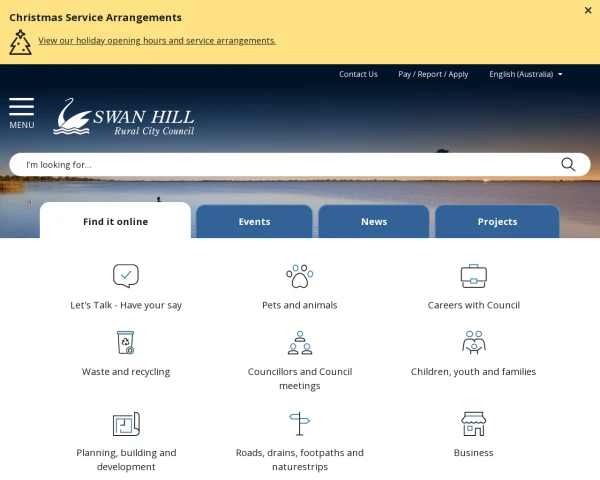Click the Contact Us link
This screenshot has height=480, width=600.
point(358,74)
